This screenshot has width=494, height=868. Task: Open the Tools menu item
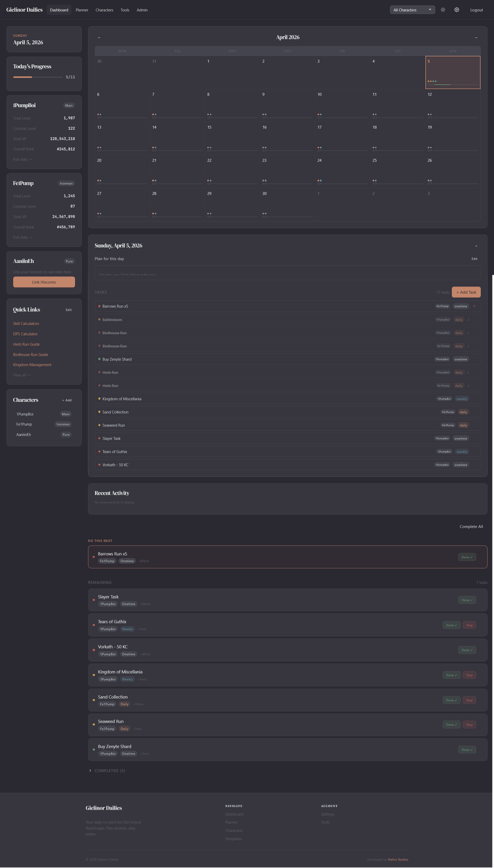pos(125,10)
